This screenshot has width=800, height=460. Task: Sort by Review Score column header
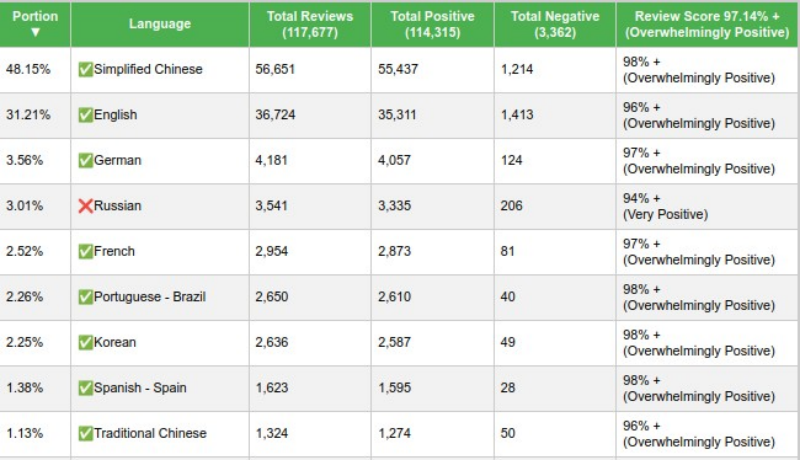click(706, 24)
